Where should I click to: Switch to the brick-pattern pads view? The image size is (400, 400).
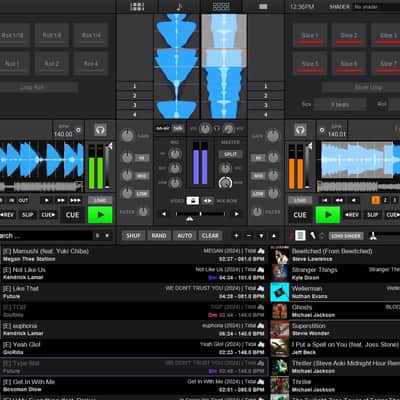click(221, 6)
